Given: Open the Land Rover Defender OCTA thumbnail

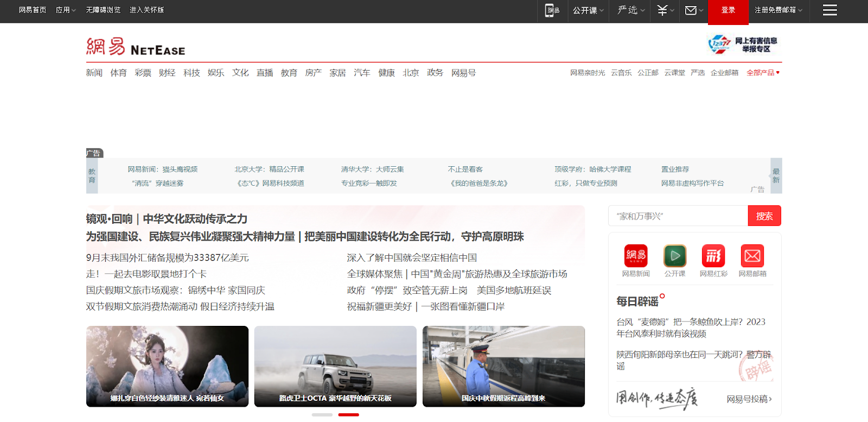Looking at the screenshot, I should pyautogui.click(x=335, y=366).
